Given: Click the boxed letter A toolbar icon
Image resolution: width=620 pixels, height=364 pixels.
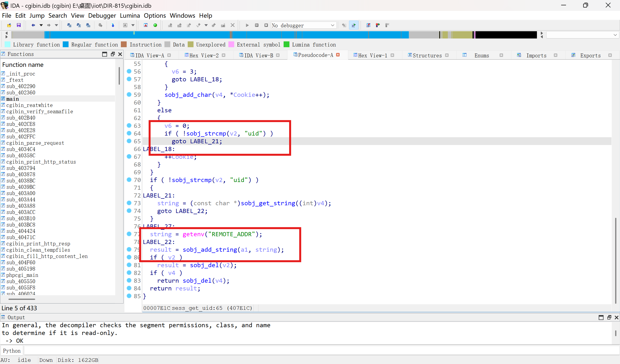Looking at the screenshot, I should click(125, 25).
